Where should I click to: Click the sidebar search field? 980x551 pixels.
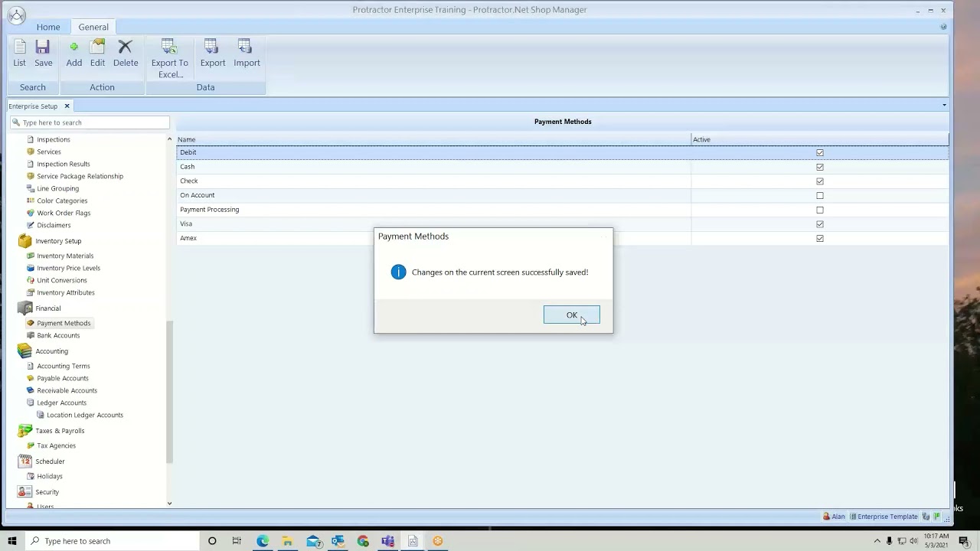tap(90, 122)
